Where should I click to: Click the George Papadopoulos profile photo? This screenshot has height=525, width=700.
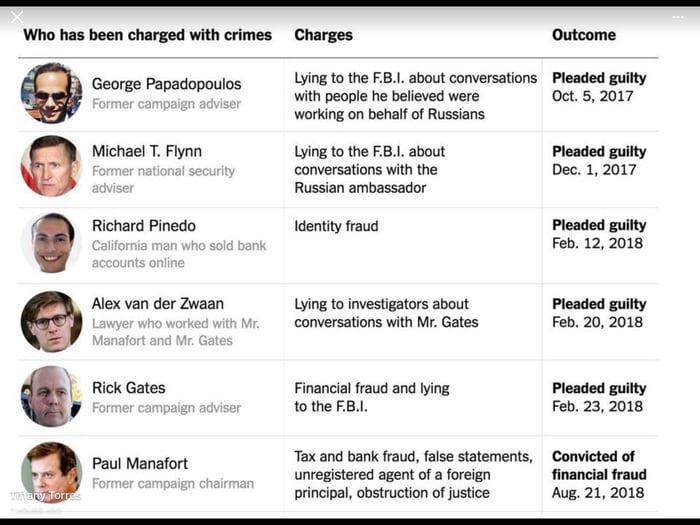51,93
